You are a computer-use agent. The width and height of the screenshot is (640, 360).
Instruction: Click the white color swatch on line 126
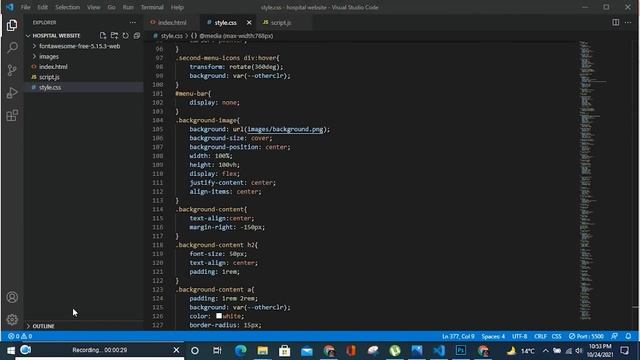[219, 316]
